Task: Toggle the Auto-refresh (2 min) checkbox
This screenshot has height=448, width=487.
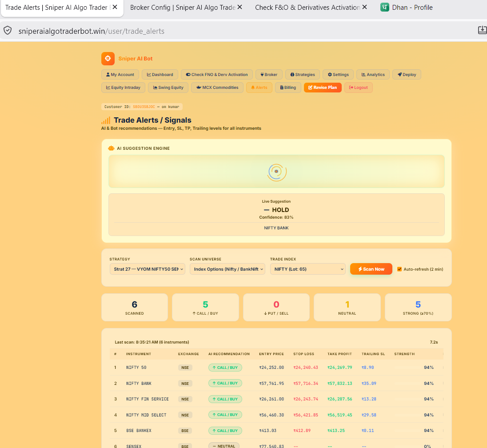Action: tap(399, 269)
